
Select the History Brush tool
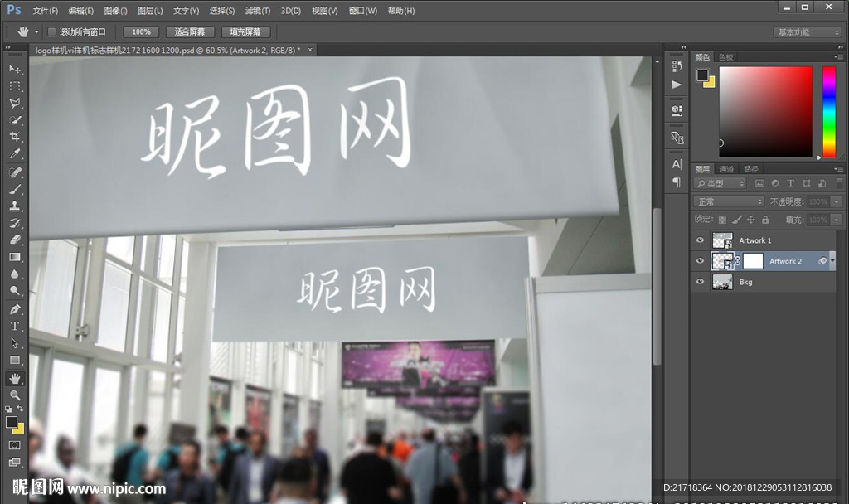[15, 223]
